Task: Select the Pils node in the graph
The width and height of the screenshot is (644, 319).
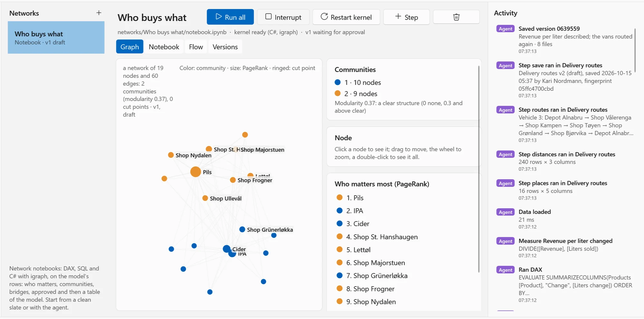Action: tap(195, 172)
